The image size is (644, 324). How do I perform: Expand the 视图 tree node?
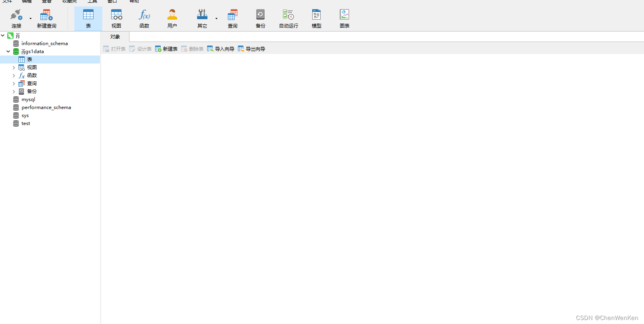(14, 68)
